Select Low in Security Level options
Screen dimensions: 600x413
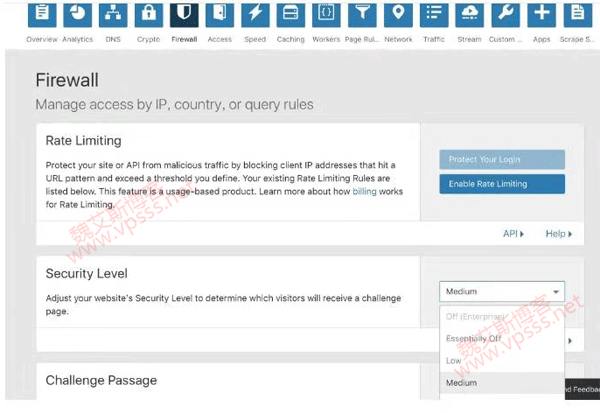tap(454, 360)
